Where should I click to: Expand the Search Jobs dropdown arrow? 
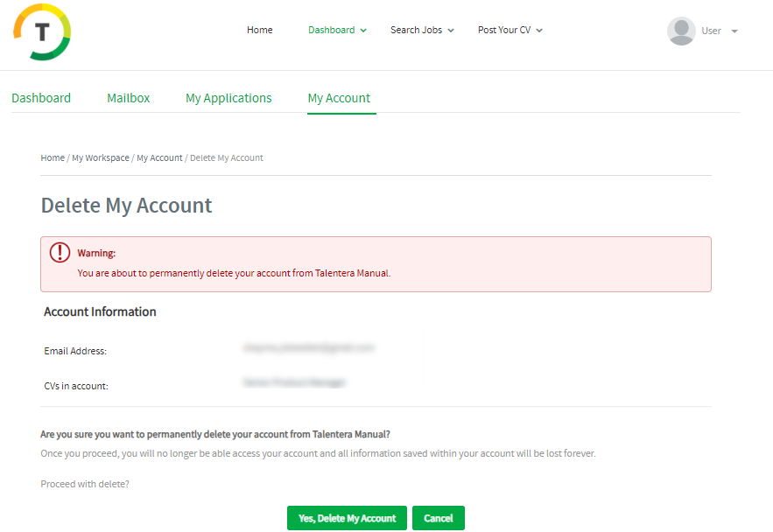(451, 31)
